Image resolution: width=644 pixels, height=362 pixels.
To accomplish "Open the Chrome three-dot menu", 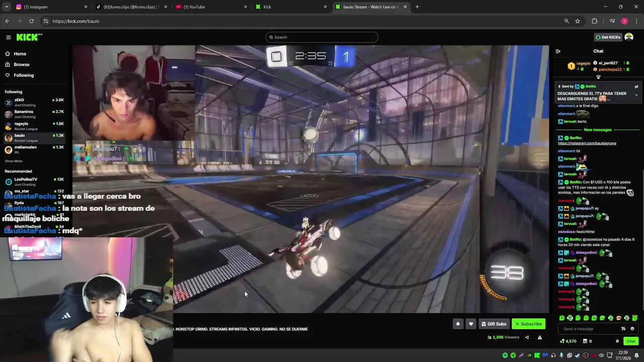I will (636, 21).
